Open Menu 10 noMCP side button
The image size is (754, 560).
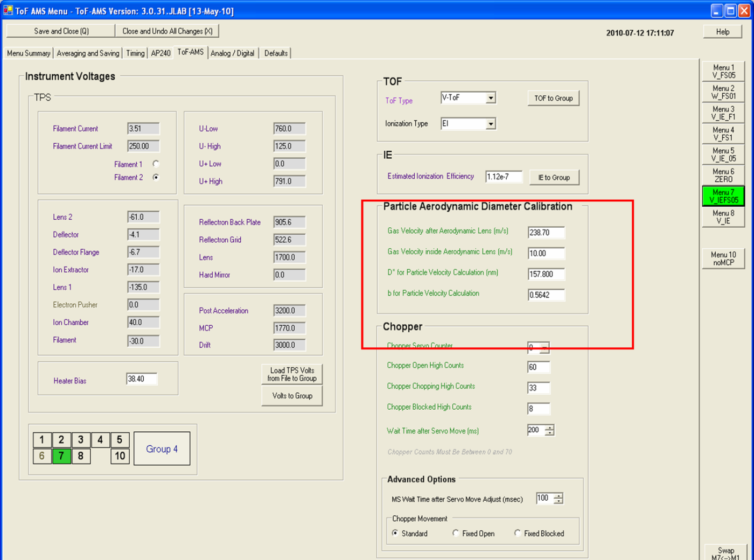pyautogui.click(x=723, y=258)
